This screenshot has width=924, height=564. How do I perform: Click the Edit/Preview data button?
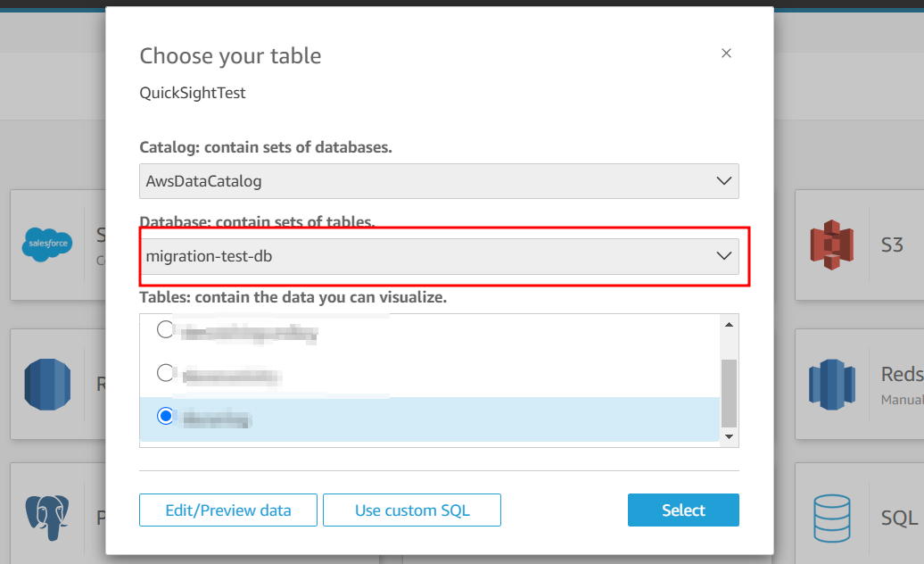[x=228, y=510]
